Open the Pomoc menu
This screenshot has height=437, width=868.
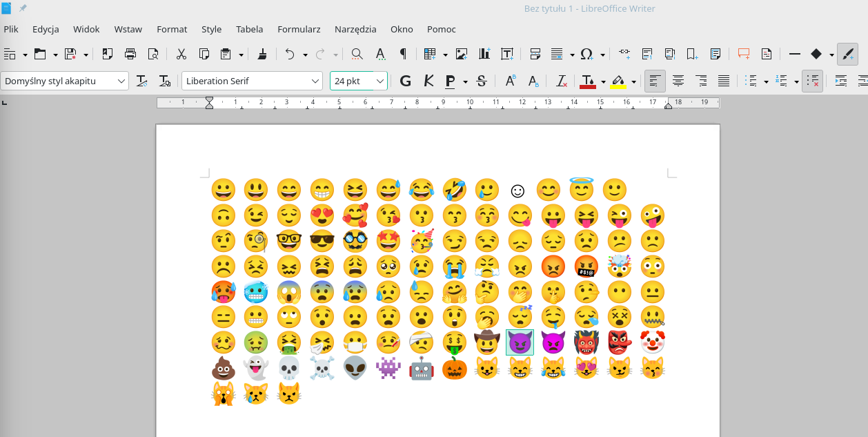(441, 29)
